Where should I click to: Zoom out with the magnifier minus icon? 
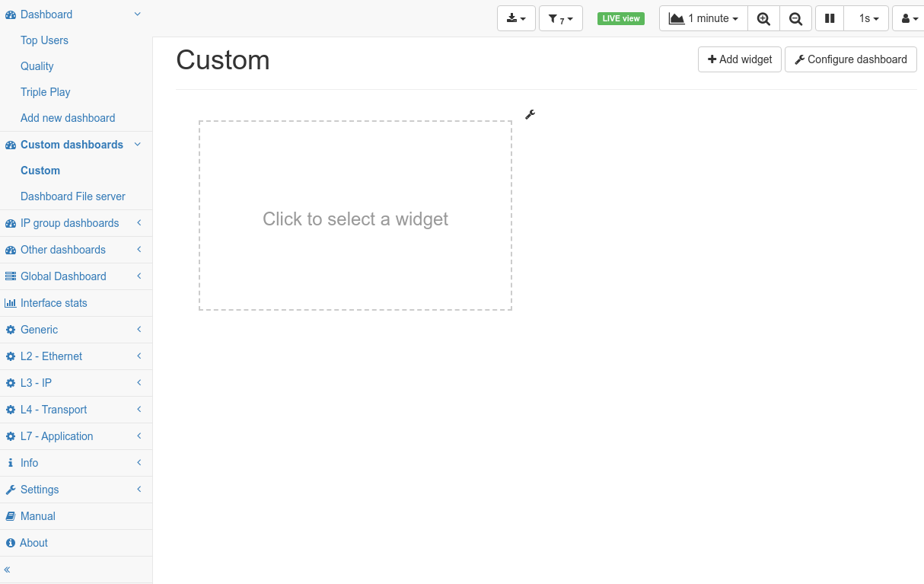click(795, 18)
